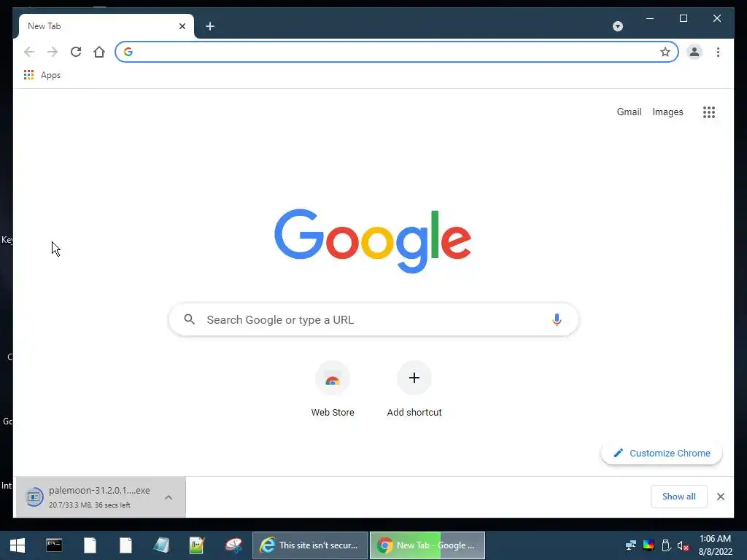Expand the palemoon download options chevron
747x560 pixels.
(x=169, y=497)
